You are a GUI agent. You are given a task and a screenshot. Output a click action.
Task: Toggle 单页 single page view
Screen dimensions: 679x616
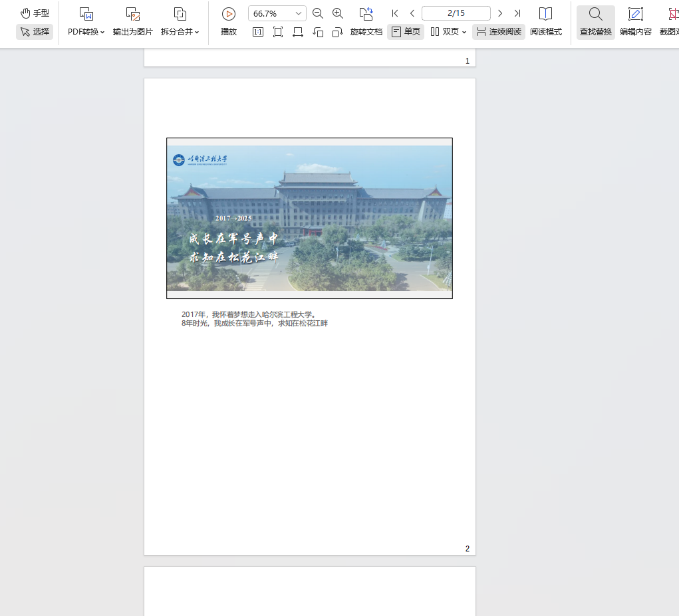click(406, 32)
